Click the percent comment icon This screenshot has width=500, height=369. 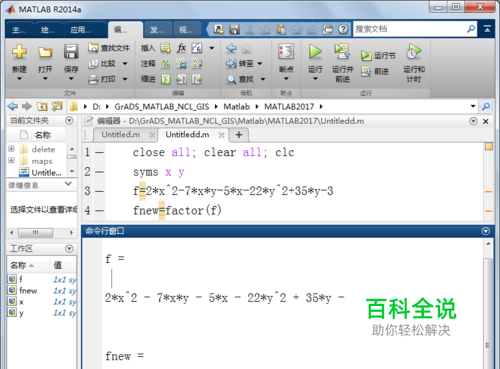(166, 63)
